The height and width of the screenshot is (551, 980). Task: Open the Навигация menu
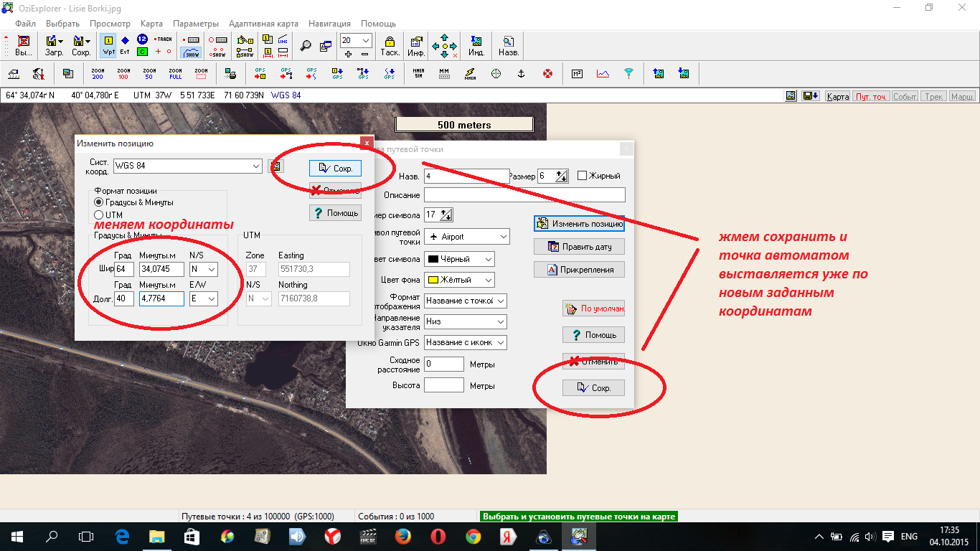pyautogui.click(x=329, y=24)
